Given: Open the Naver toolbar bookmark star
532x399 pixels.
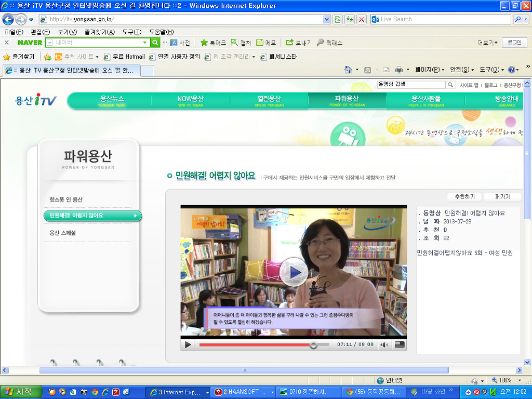Looking at the screenshot, I should click(204, 43).
